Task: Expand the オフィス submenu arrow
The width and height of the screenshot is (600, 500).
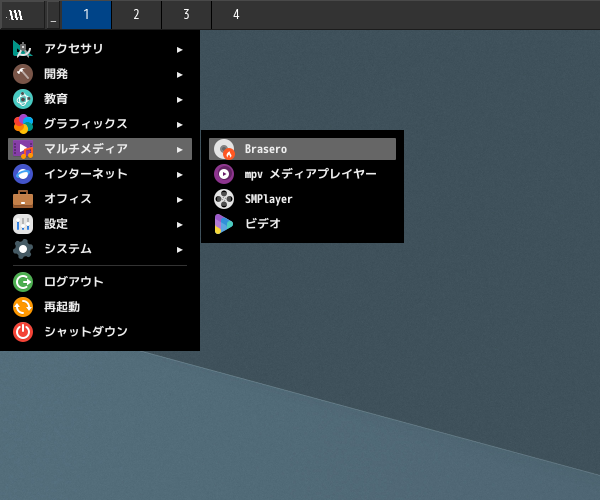Action: tap(179, 200)
